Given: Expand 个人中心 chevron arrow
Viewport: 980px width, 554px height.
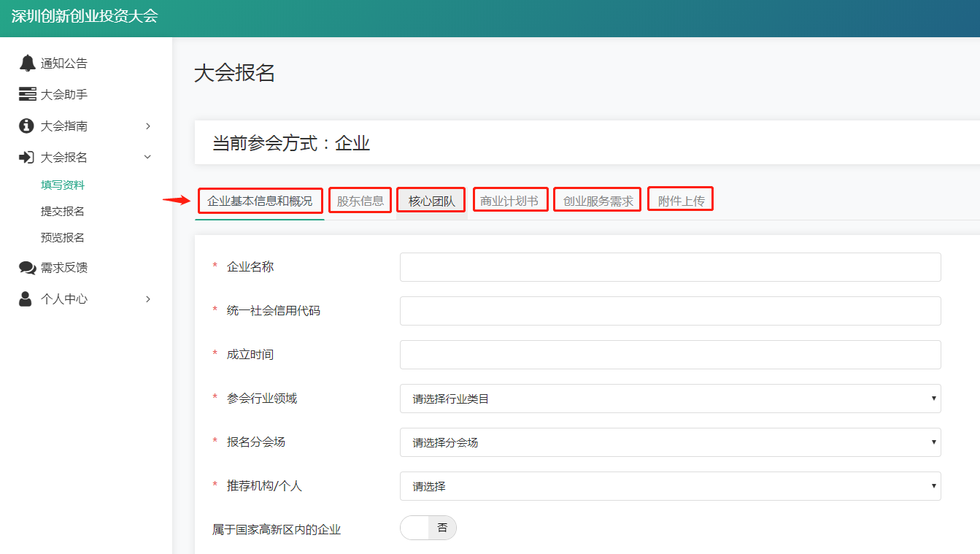Looking at the screenshot, I should coord(148,299).
